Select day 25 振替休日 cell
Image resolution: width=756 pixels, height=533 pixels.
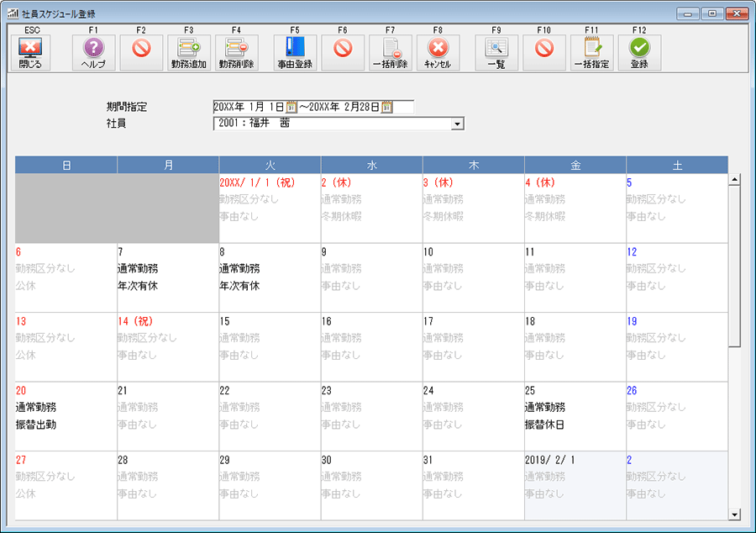tap(575, 417)
